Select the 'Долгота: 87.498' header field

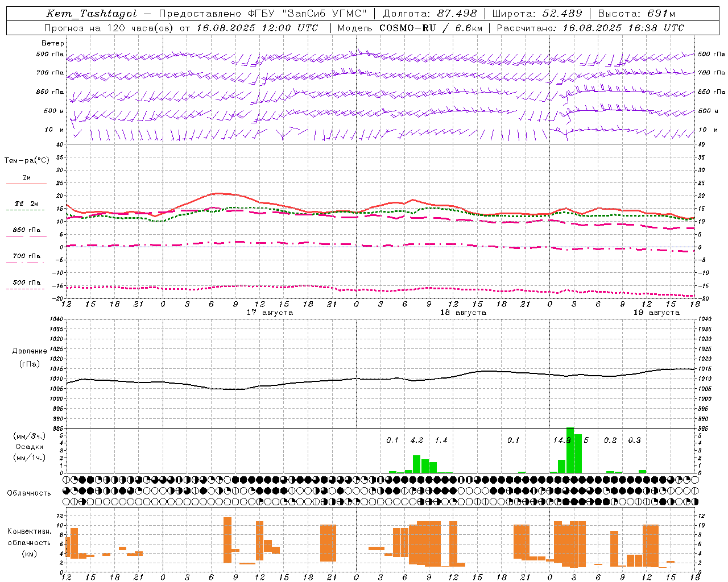(x=430, y=14)
